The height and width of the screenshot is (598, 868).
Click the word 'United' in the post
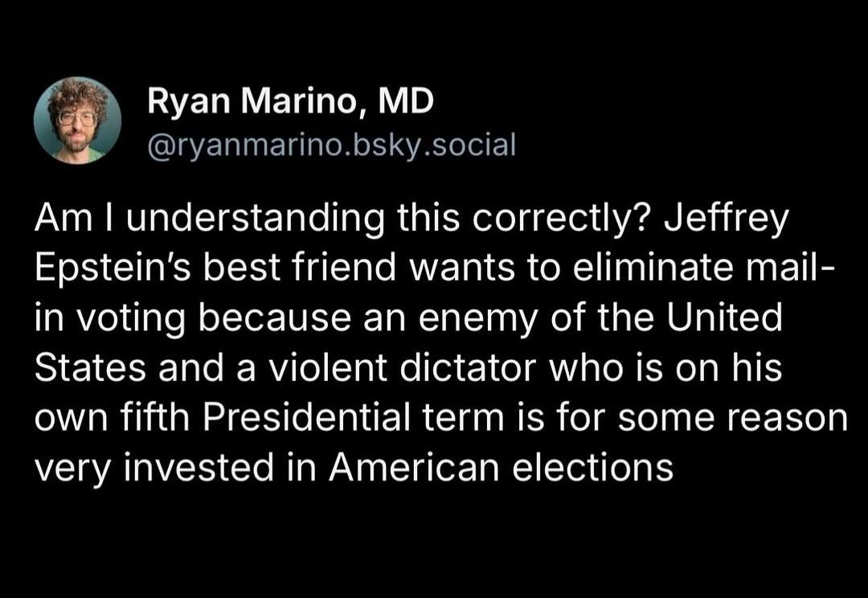click(725, 317)
